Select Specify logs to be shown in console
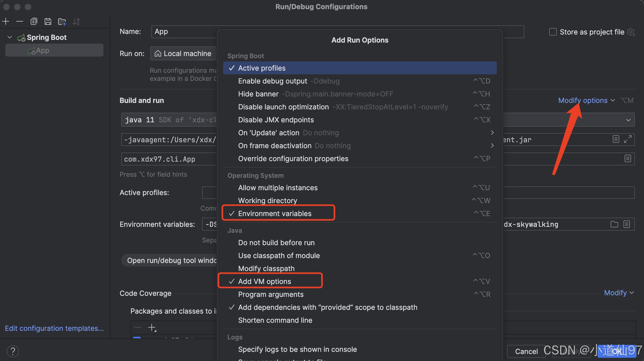 [x=360, y=349]
